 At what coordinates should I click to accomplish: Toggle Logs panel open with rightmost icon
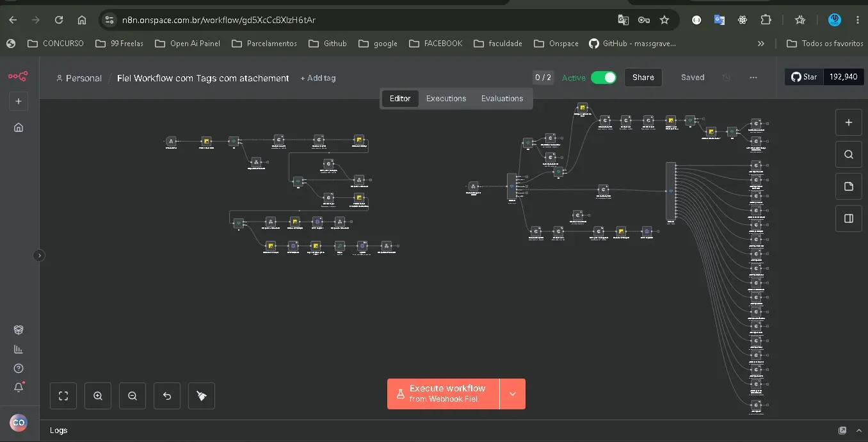858,430
